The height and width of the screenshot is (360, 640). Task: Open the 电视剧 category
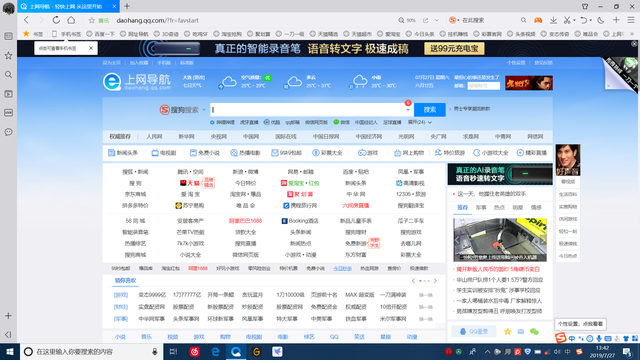pos(163,153)
